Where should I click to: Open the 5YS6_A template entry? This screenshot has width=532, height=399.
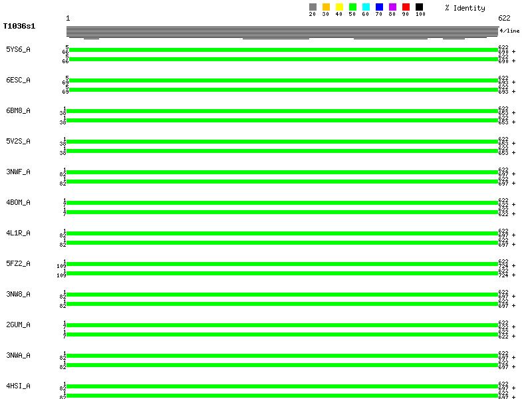tap(18, 49)
